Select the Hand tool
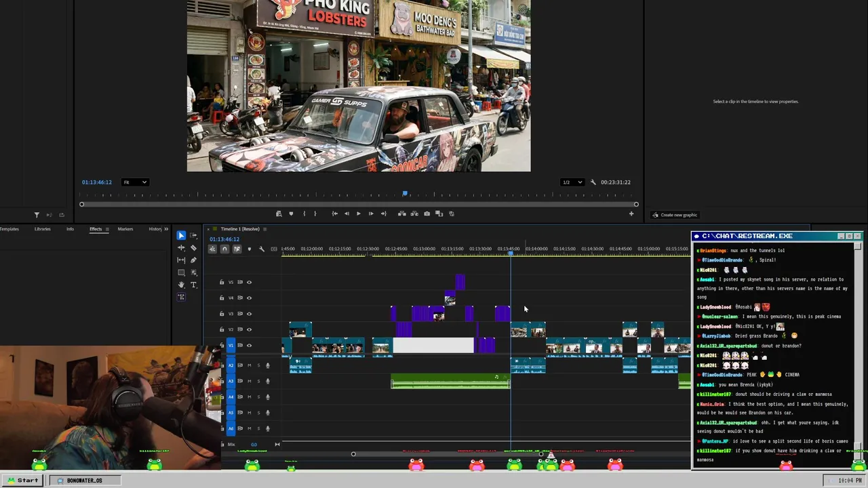The width and height of the screenshot is (868, 488). (x=181, y=285)
